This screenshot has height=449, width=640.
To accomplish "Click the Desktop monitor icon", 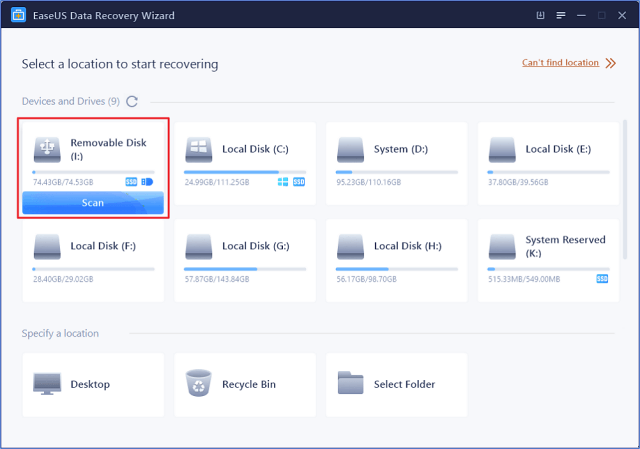I will [47, 384].
